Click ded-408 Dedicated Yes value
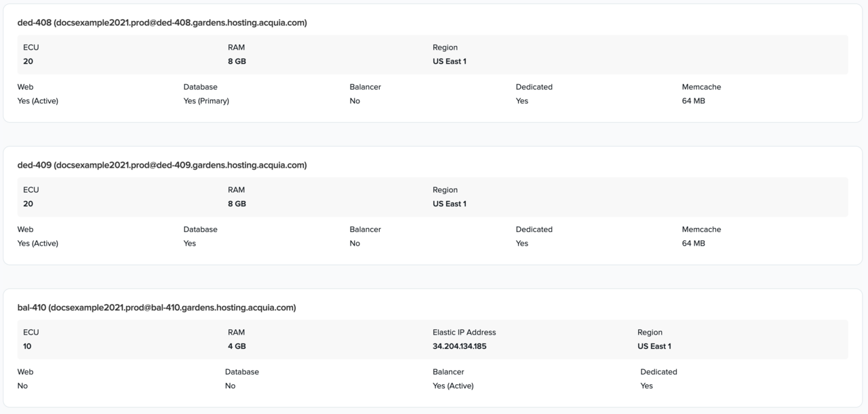868x414 pixels. [x=521, y=101]
